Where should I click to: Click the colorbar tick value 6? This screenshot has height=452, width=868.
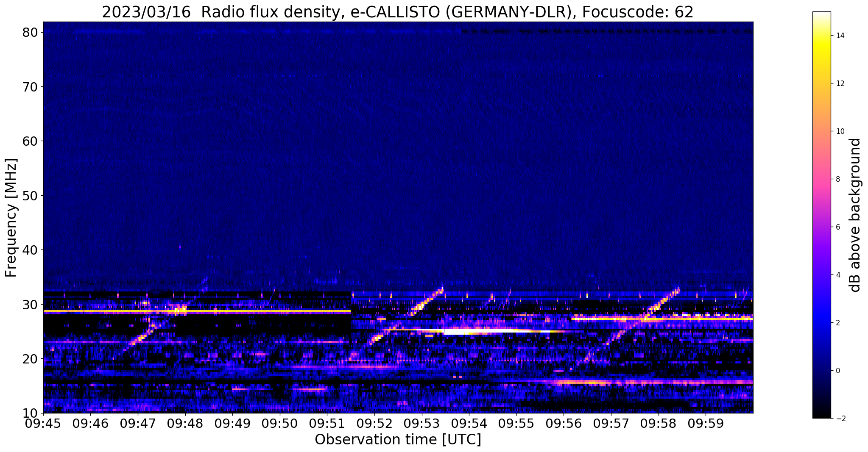[837, 227]
